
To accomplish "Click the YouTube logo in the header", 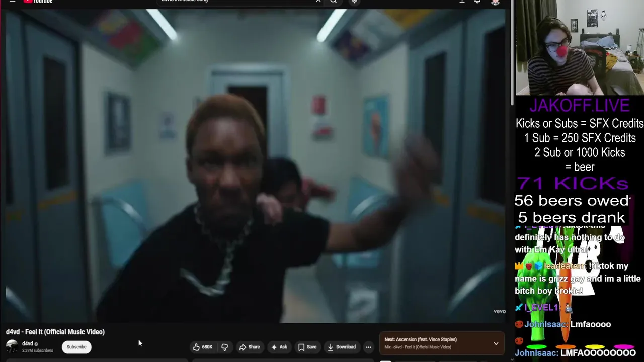I will click(38, 2).
